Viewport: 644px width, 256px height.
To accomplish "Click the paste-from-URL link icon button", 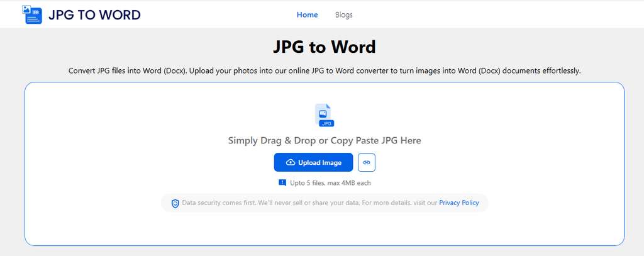I will pos(367,162).
